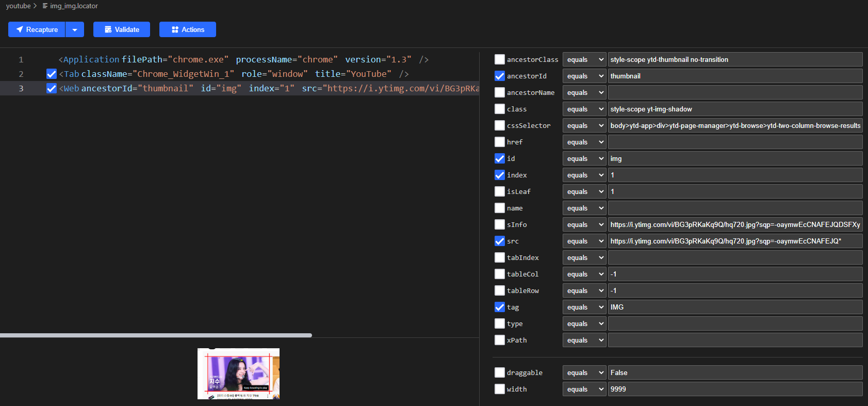Click the Validate button icon

pyautogui.click(x=108, y=29)
